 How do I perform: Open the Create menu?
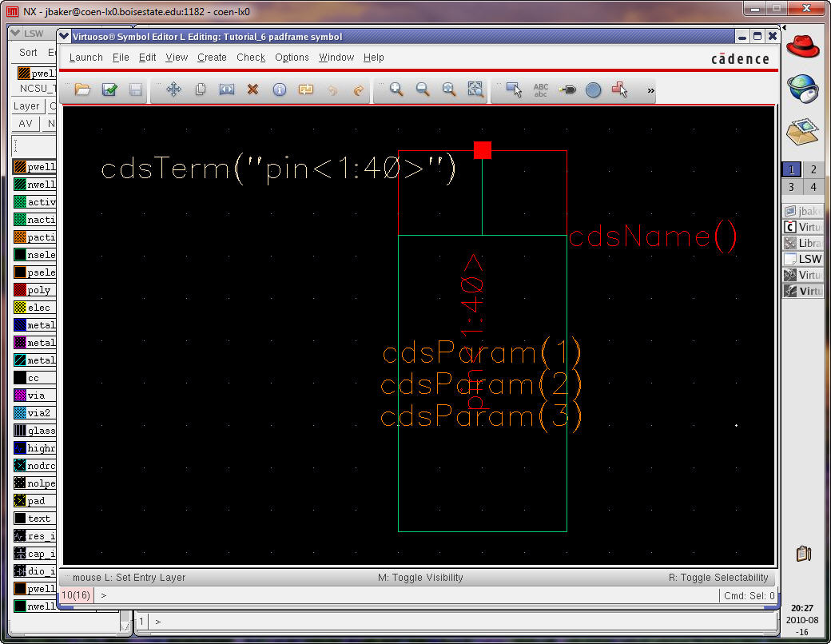click(x=212, y=58)
